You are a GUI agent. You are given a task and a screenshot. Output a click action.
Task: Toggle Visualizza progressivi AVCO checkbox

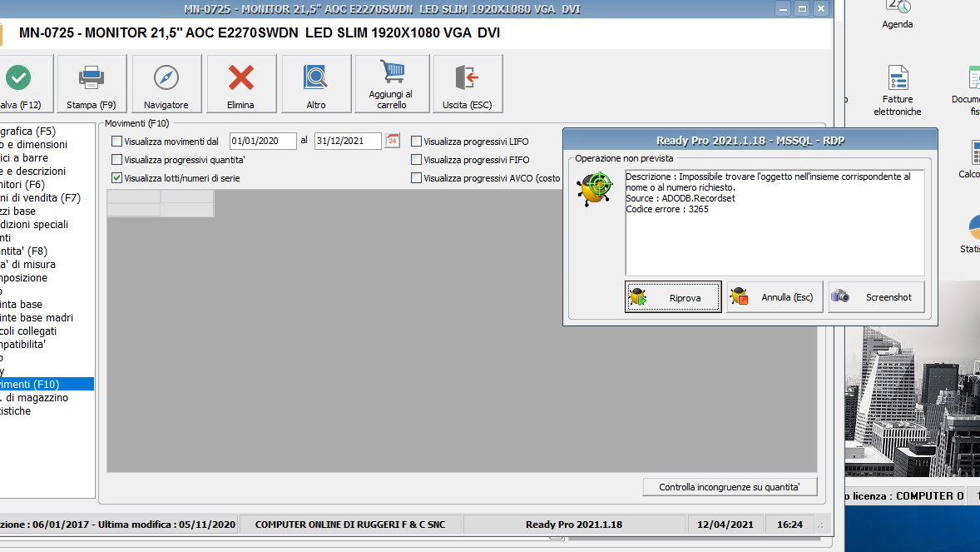click(416, 177)
